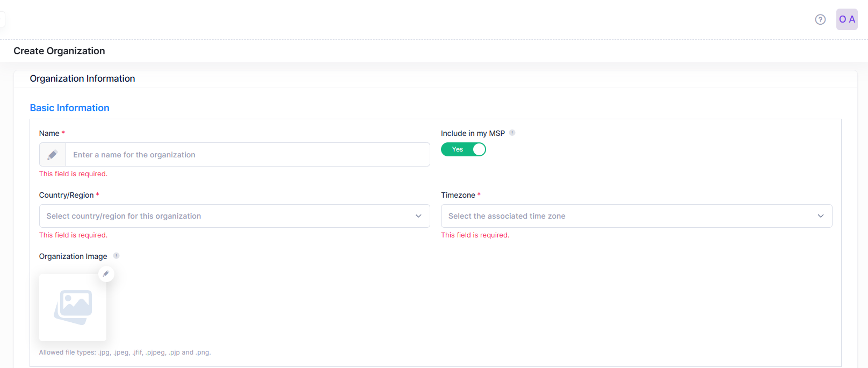This screenshot has width=868, height=368.
Task: Click the Create Organization page title
Action: (x=59, y=51)
